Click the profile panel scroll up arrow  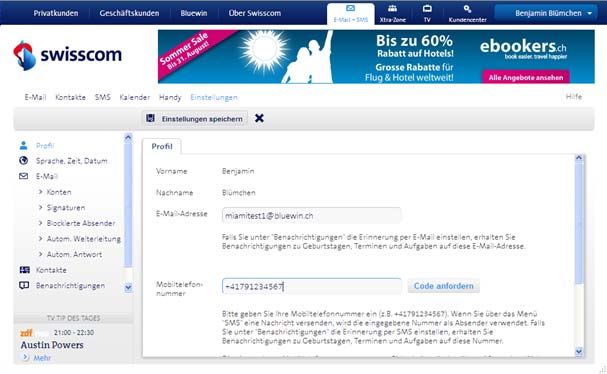(579, 158)
